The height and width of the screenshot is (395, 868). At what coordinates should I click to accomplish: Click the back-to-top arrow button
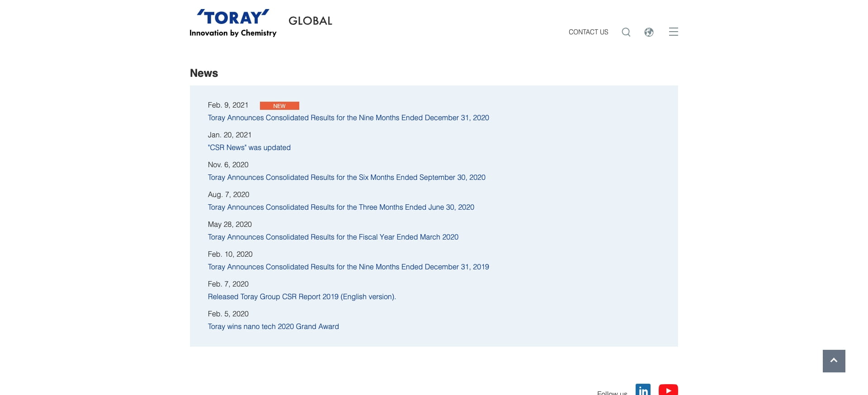(834, 361)
